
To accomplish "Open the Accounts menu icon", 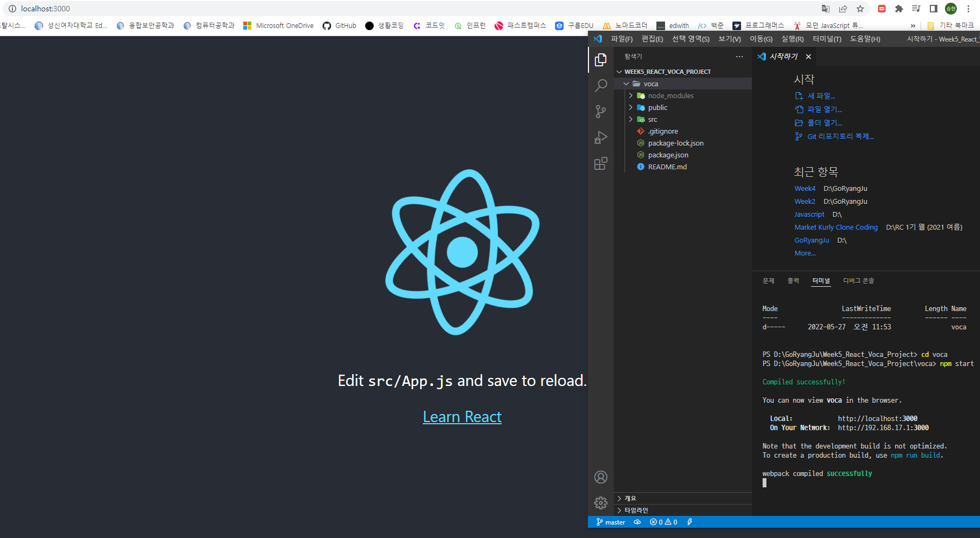I will point(600,477).
